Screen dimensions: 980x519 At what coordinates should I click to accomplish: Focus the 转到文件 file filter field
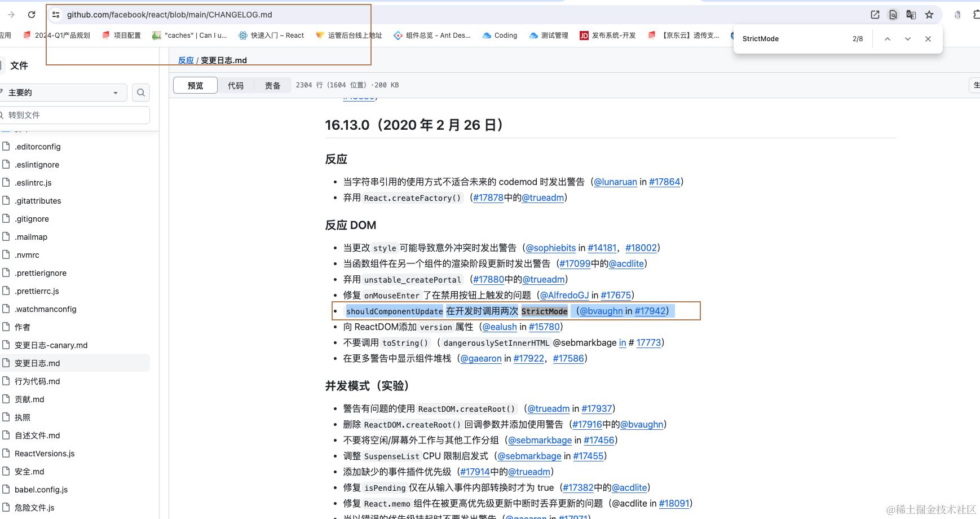[74, 115]
